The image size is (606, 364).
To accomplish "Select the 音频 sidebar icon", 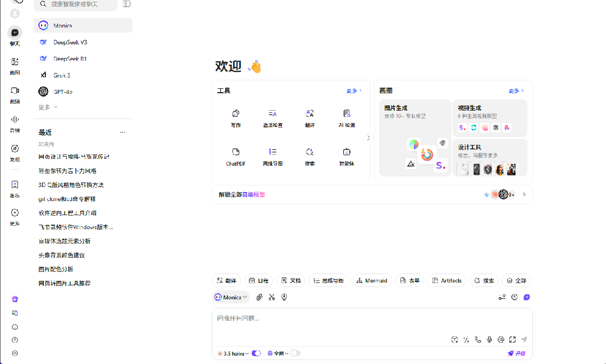I will [14, 122].
